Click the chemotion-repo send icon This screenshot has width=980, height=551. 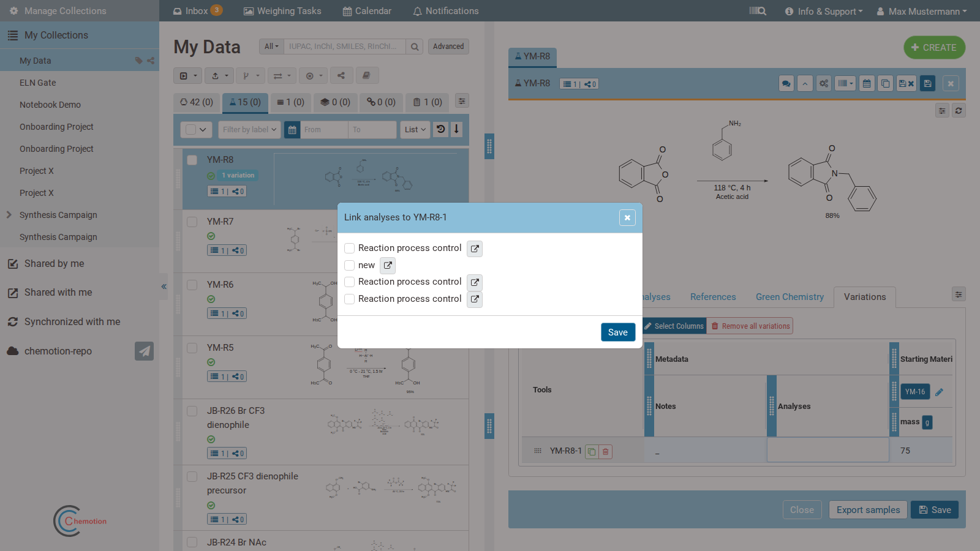click(x=145, y=351)
